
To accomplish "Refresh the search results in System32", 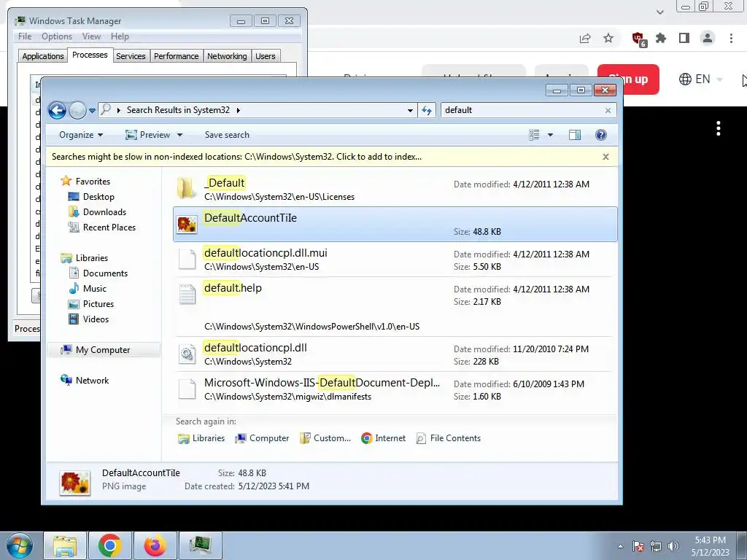I will tap(426, 111).
